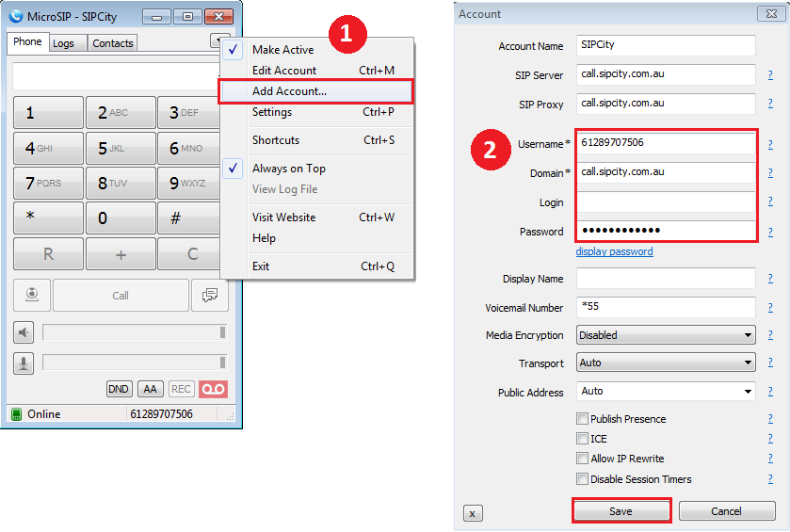Open Media Encryption dropdown

pos(666,335)
